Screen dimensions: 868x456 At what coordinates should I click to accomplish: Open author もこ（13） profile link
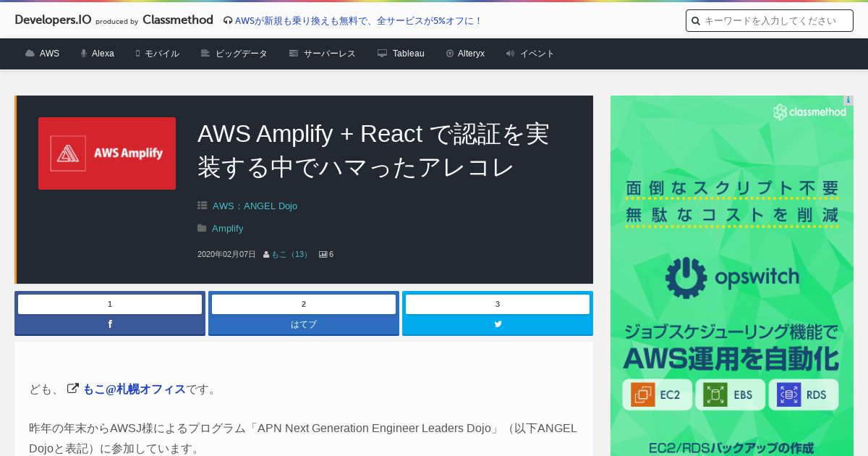(292, 255)
